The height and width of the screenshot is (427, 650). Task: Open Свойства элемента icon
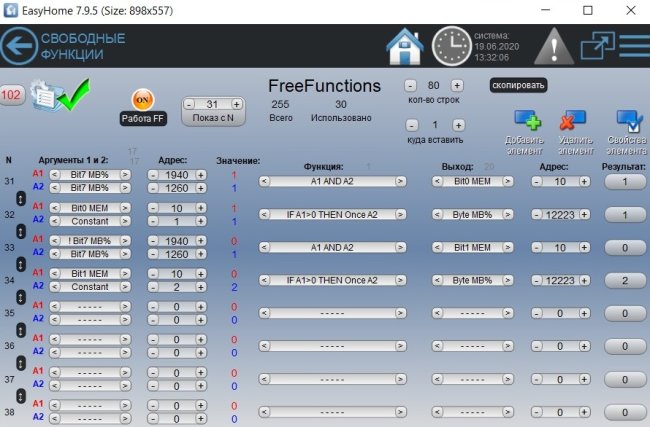pyautogui.click(x=628, y=125)
